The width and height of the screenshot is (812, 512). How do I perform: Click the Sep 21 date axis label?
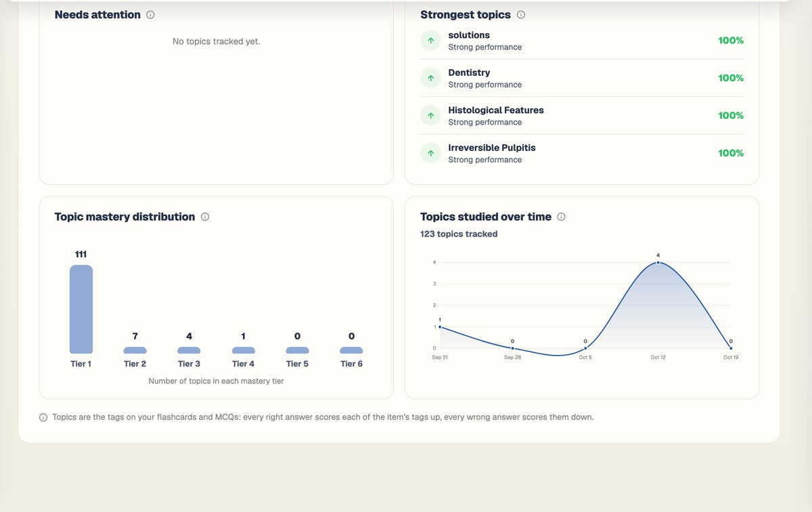pos(440,357)
